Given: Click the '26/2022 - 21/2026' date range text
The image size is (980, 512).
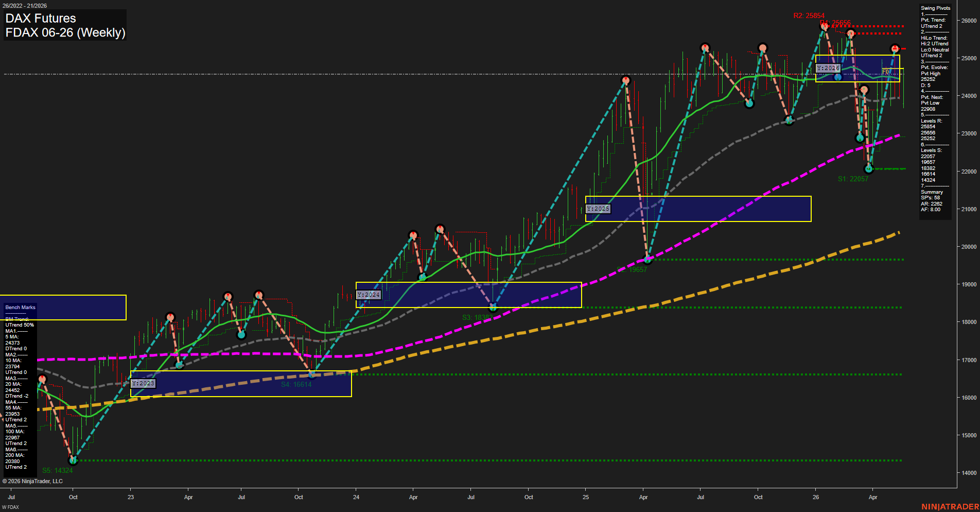Looking at the screenshot, I should [x=24, y=6].
